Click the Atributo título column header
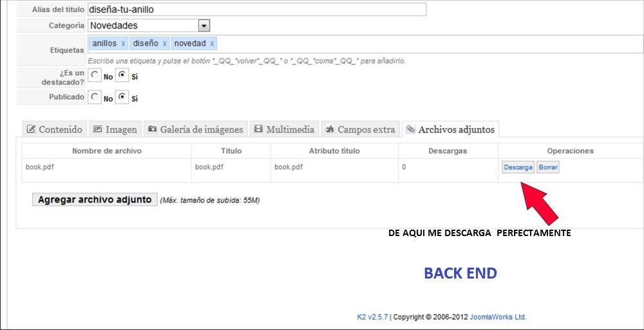This screenshot has width=644, height=330. pyautogui.click(x=334, y=151)
